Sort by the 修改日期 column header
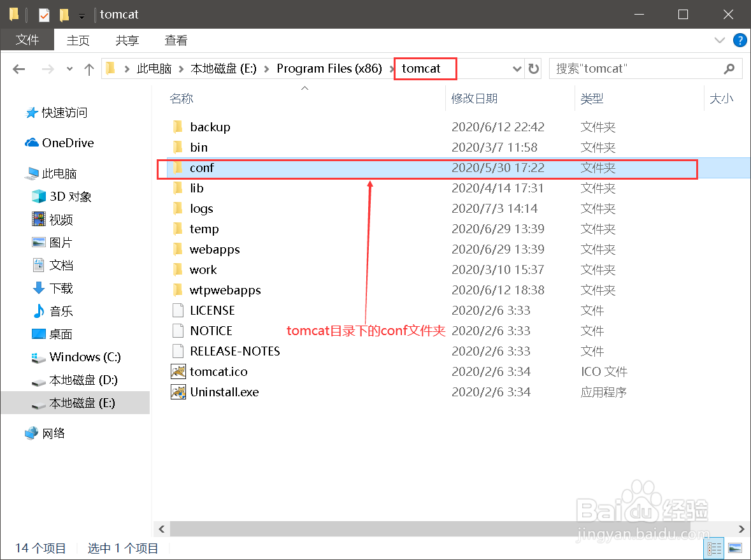The width and height of the screenshot is (751, 560). click(474, 99)
